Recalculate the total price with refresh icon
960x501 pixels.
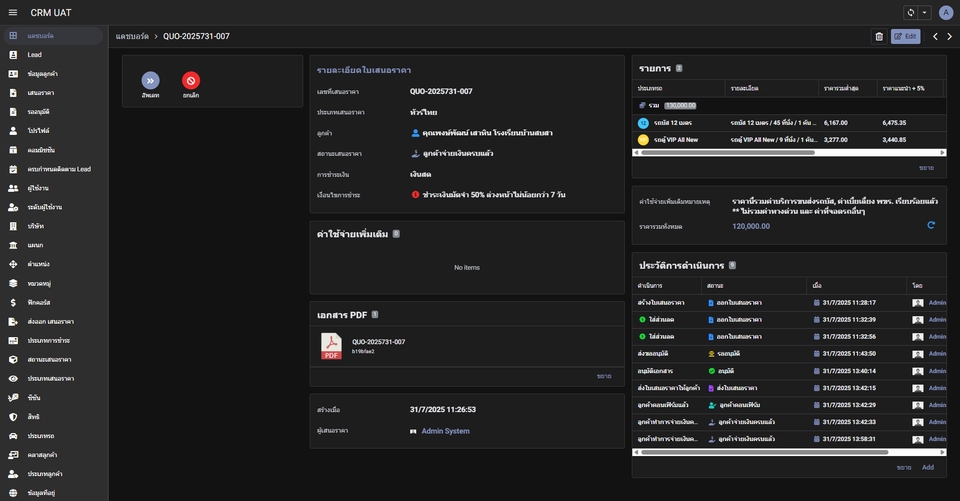931,225
